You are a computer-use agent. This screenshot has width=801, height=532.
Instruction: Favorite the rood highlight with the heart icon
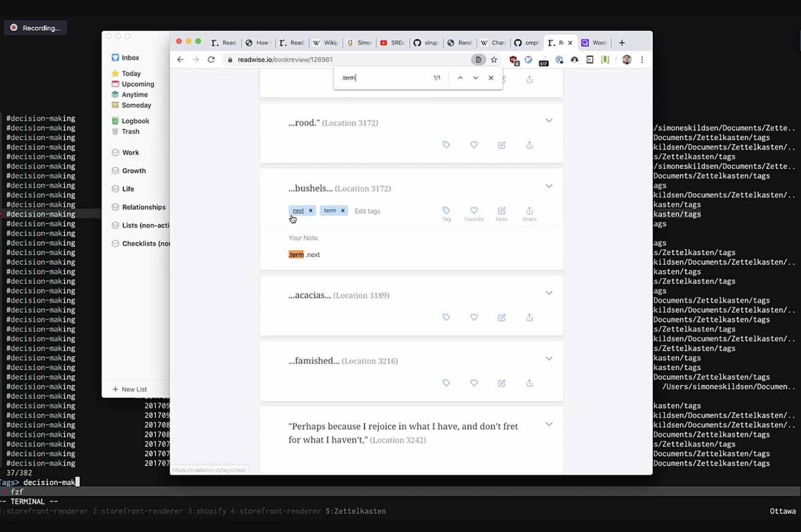click(x=474, y=145)
